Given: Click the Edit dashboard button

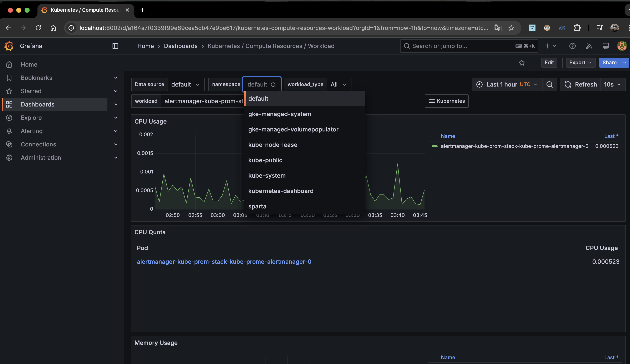Looking at the screenshot, I should point(549,63).
